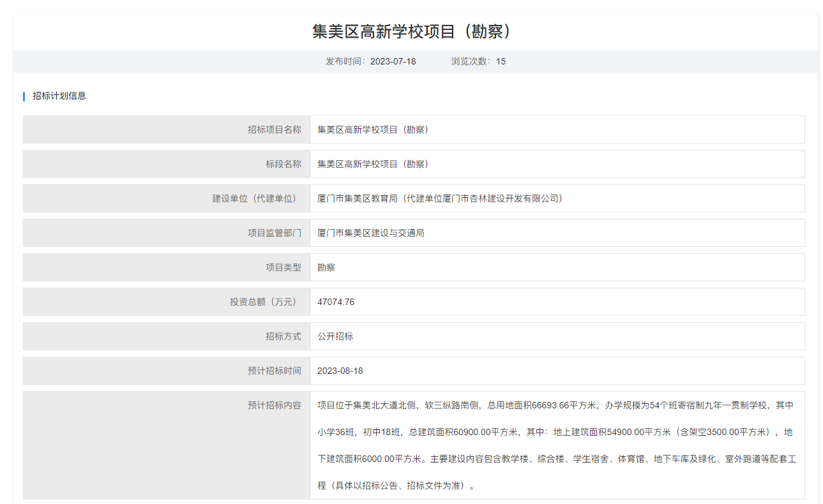This screenshot has width=823, height=504.
Task: Click the page title heading at top
Action: (411, 32)
